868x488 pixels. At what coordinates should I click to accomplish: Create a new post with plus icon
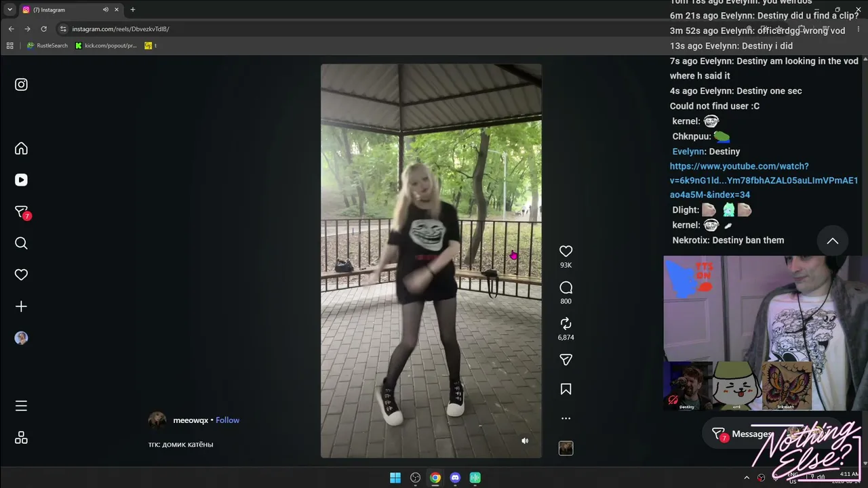[21, 306]
